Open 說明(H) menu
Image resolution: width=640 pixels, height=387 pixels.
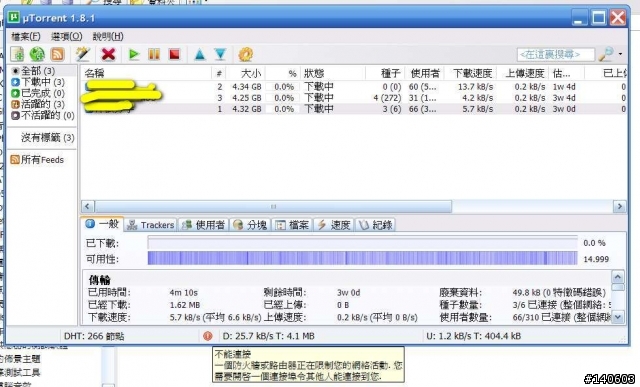click(x=108, y=36)
